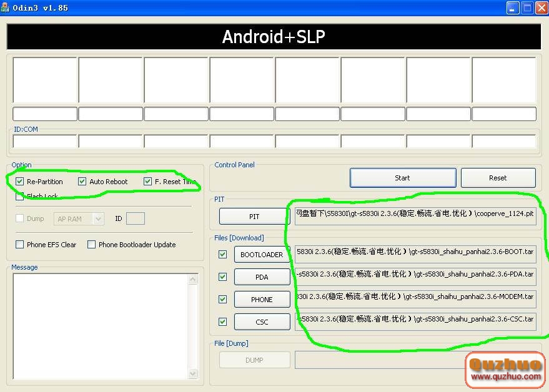Toggle F. Reset Time checkbox
This screenshot has width=549, height=392.
tap(147, 181)
